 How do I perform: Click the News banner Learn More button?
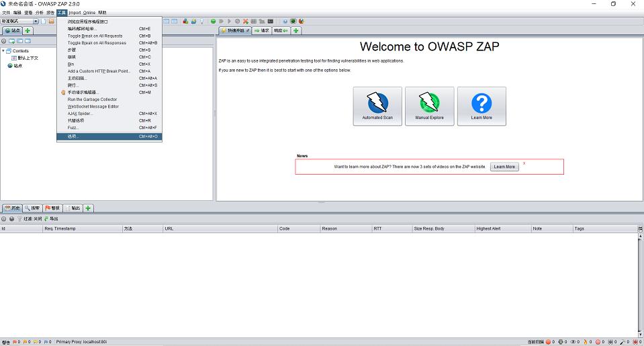504,167
